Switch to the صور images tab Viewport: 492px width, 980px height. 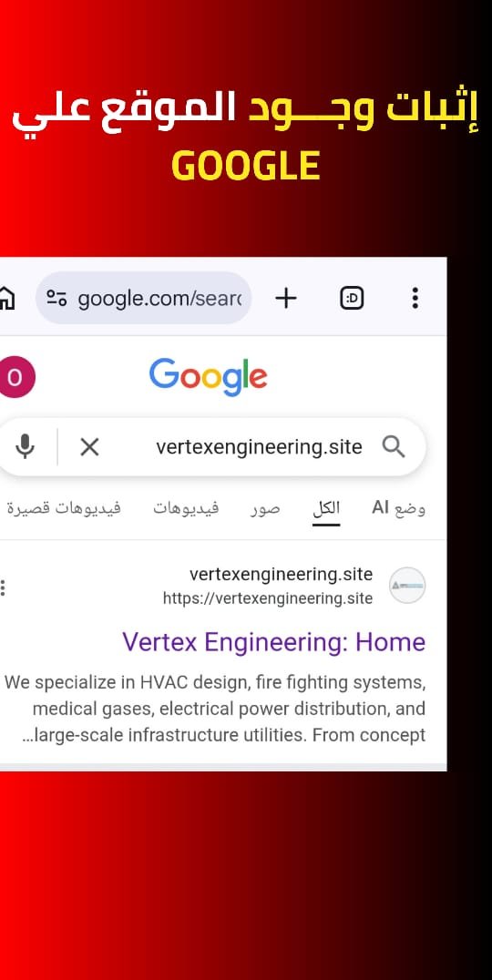265,509
